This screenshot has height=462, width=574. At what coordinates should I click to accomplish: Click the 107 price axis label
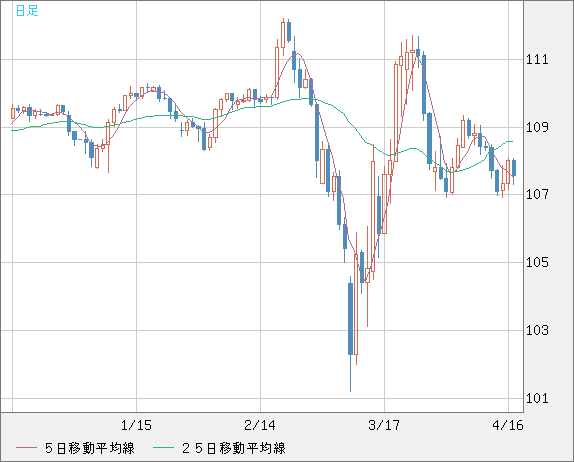click(x=537, y=194)
